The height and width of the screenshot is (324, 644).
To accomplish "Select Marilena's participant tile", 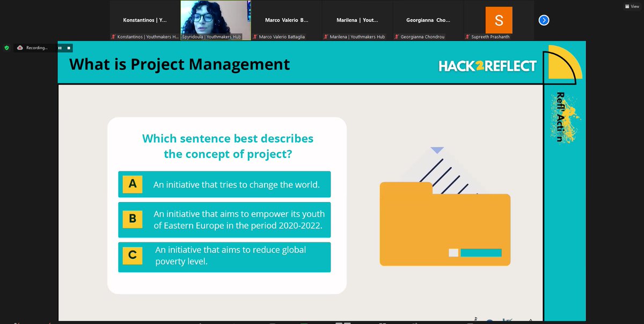I will tap(357, 20).
